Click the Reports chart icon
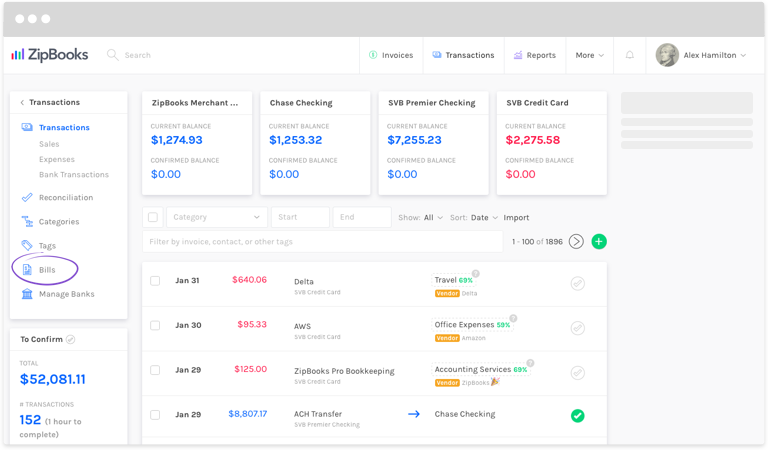 pyautogui.click(x=518, y=55)
